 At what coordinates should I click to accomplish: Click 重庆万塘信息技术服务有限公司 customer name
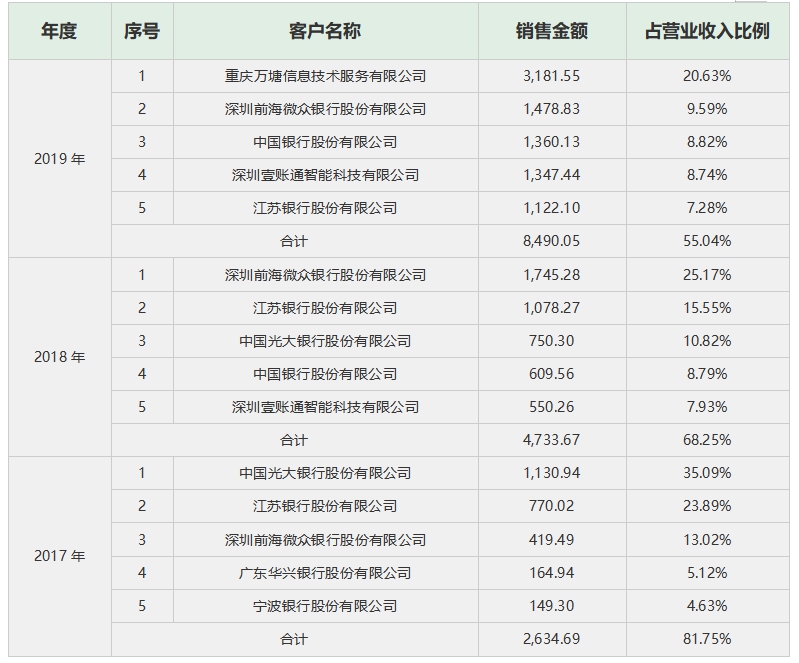[x=325, y=76]
